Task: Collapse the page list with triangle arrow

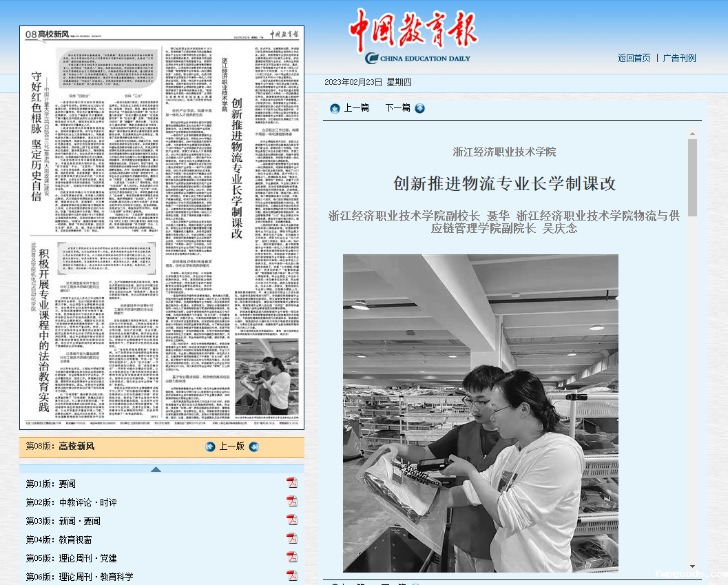Action: [x=156, y=469]
